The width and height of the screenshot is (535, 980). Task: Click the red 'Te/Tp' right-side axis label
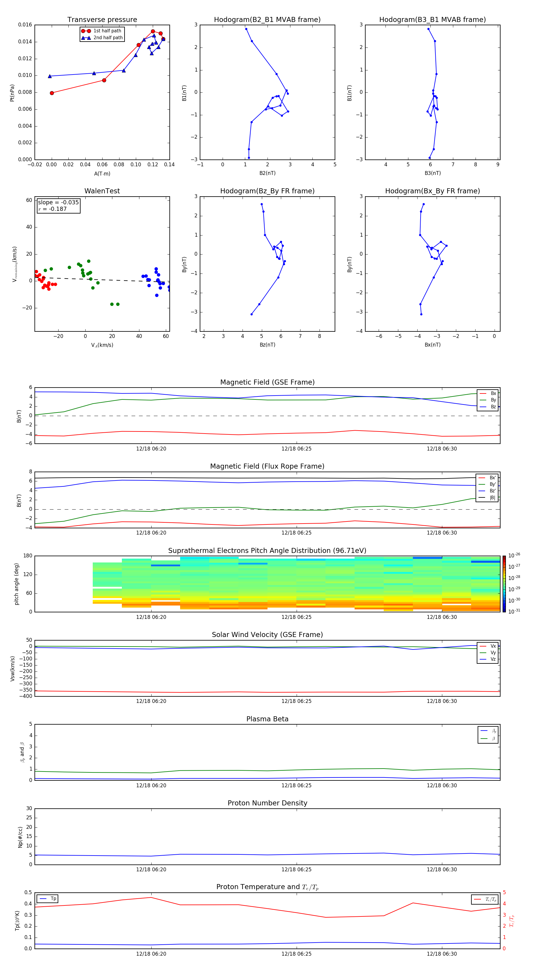pos(512,921)
